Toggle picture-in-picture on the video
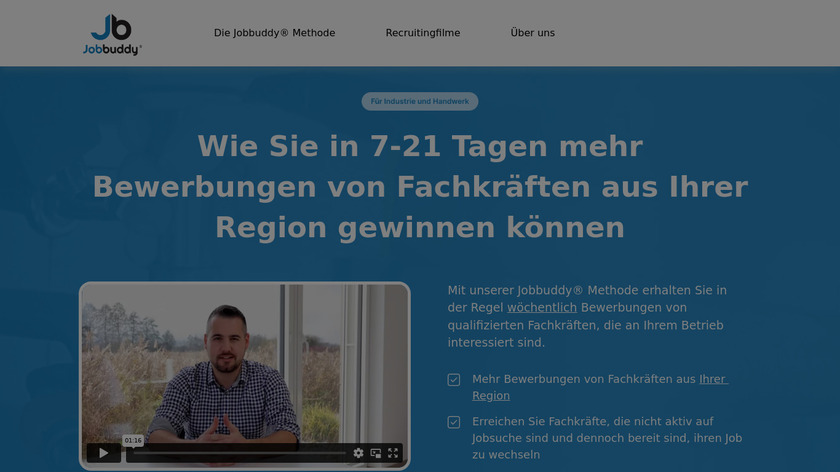This screenshot has width=840, height=472. coord(376,453)
